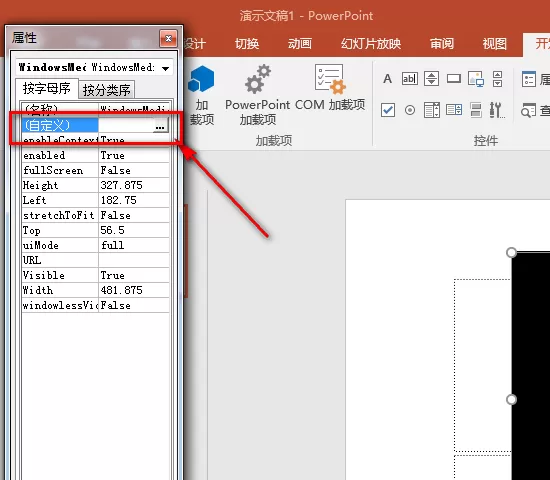The width and height of the screenshot is (550, 480).
Task: Click the black media player object
Action: [531, 366]
